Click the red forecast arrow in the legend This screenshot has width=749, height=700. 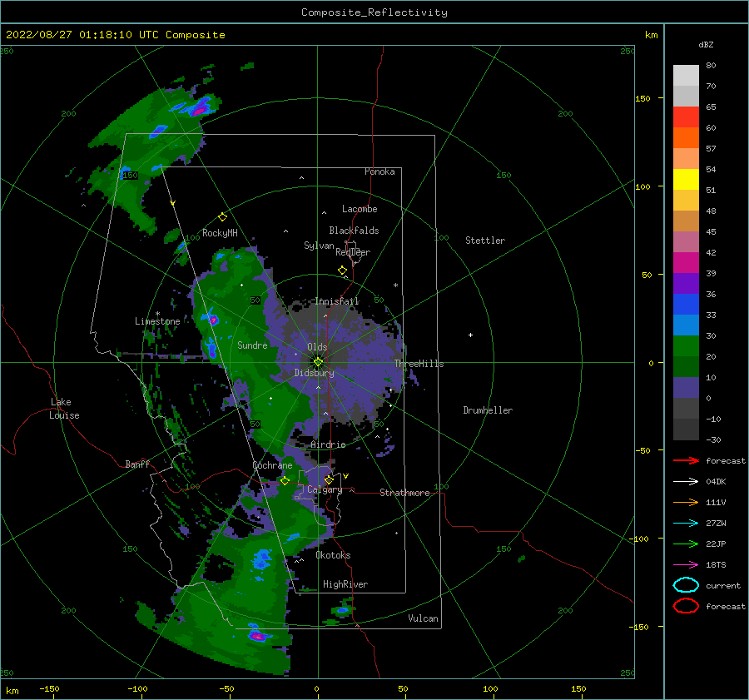[x=686, y=460]
